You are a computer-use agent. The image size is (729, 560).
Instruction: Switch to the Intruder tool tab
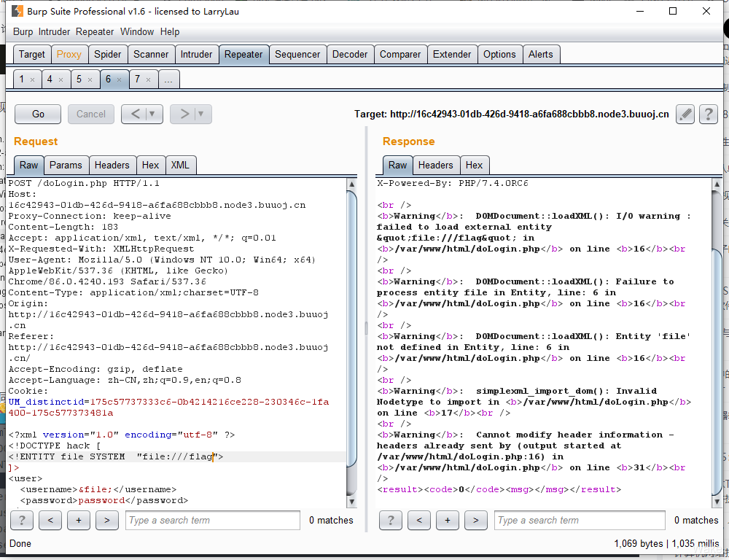pos(196,55)
